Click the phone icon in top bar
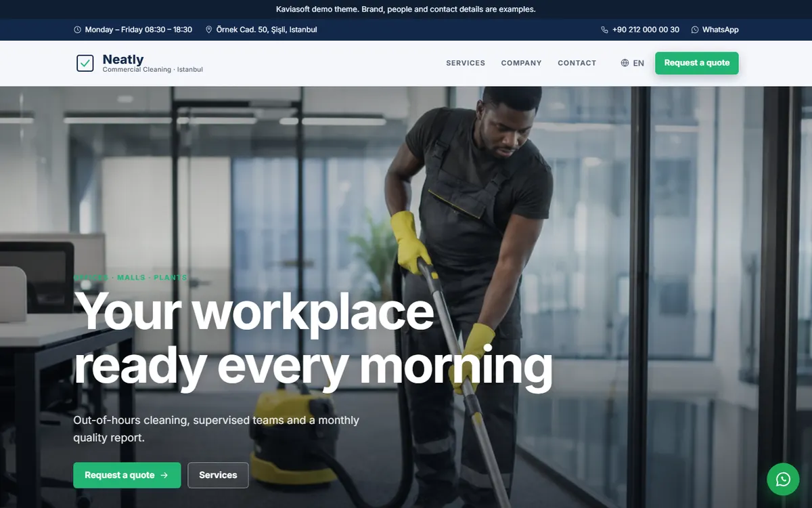This screenshot has height=508, width=812. pos(604,30)
